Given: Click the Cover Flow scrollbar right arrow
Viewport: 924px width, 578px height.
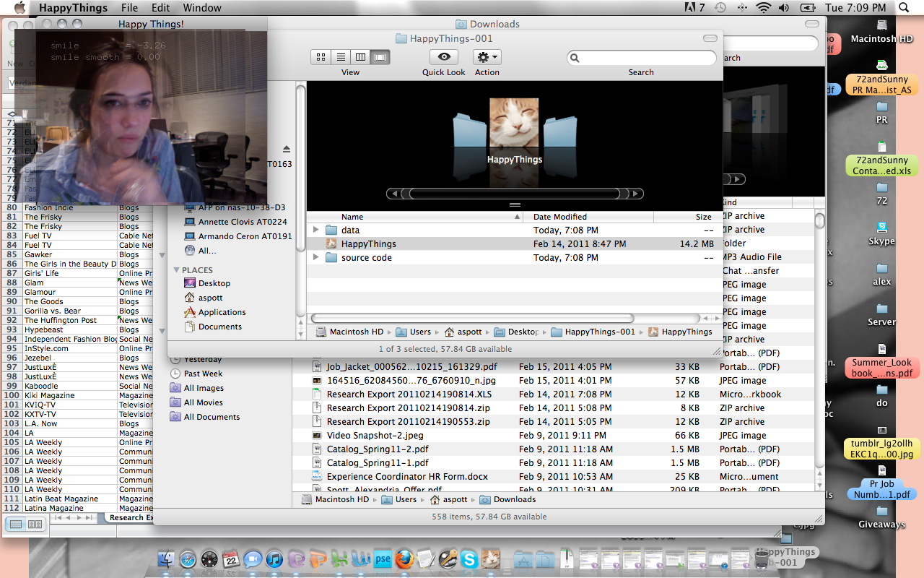Looking at the screenshot, I should (635, 194).
